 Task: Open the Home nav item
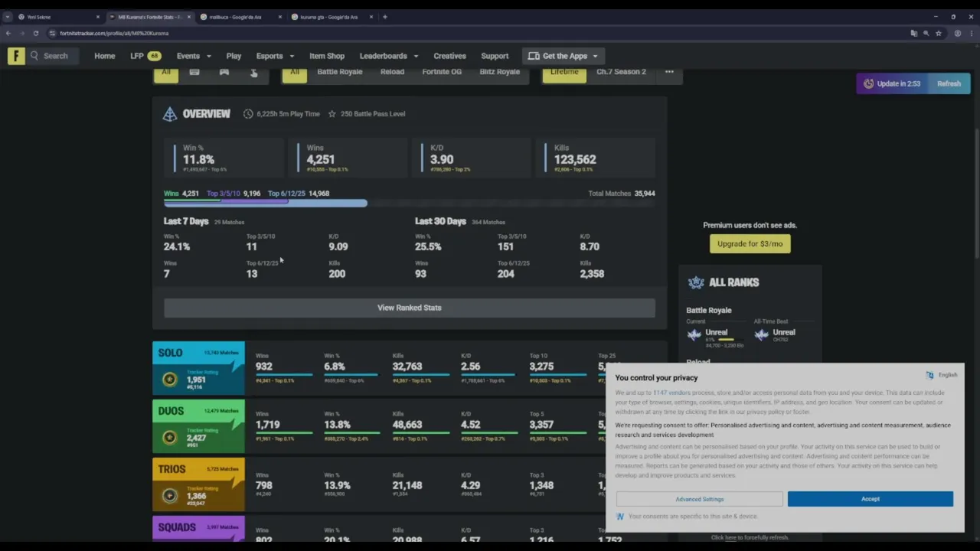[105, 56]
